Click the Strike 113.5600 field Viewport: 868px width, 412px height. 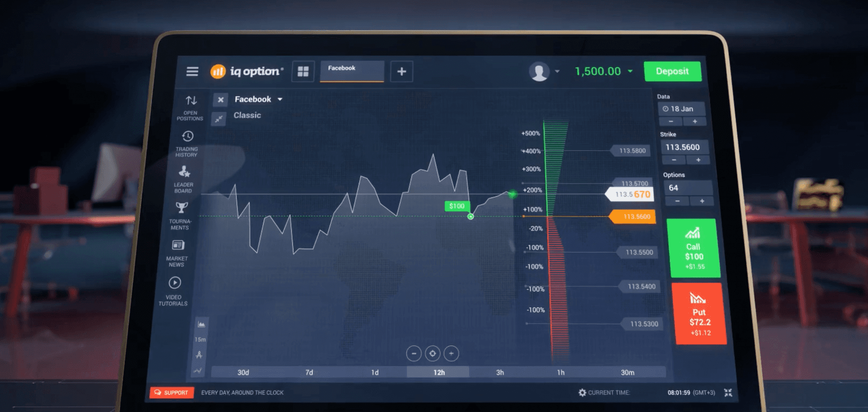[684, 147]
